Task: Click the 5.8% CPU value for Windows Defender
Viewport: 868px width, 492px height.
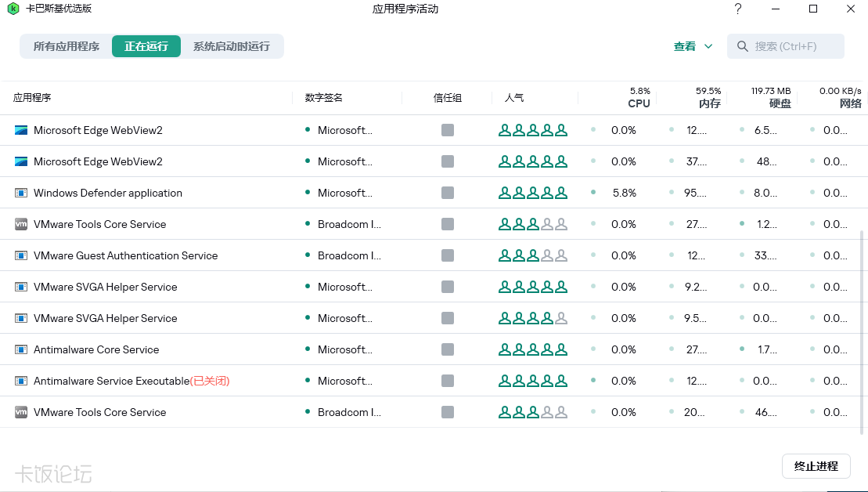Action: [x=625, y=193]
